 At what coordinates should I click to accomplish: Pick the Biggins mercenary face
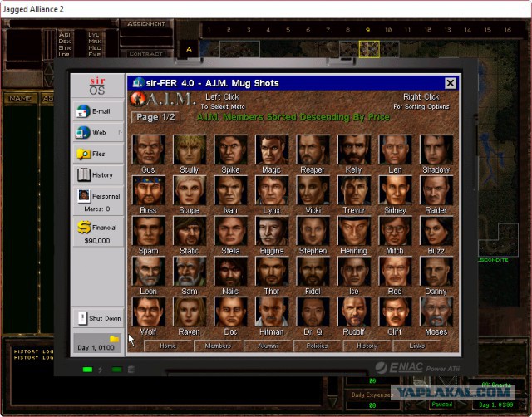272,231
